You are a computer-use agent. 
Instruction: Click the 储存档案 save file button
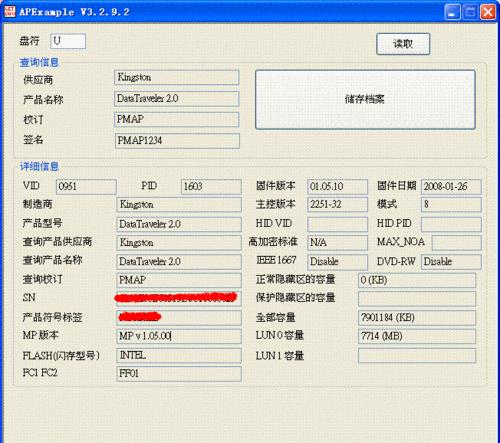(365, 99)
